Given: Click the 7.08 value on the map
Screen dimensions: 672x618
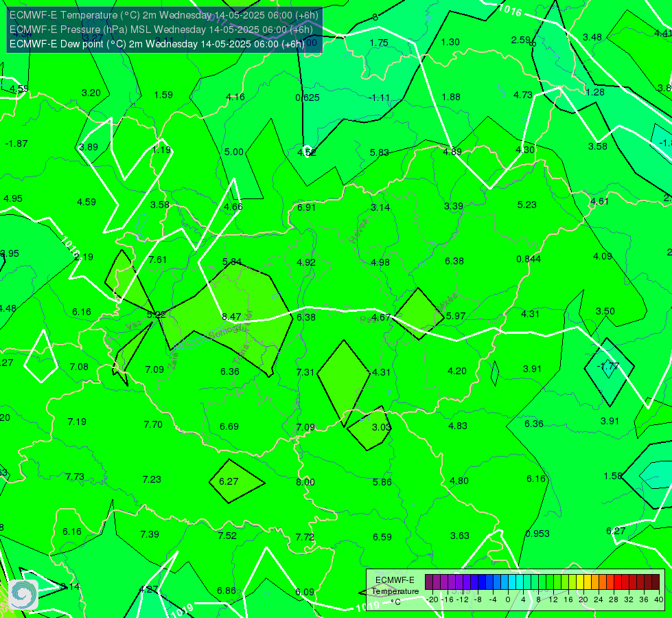Looking at the screenshot, I should pyautogui.click(x=79, y=367).
